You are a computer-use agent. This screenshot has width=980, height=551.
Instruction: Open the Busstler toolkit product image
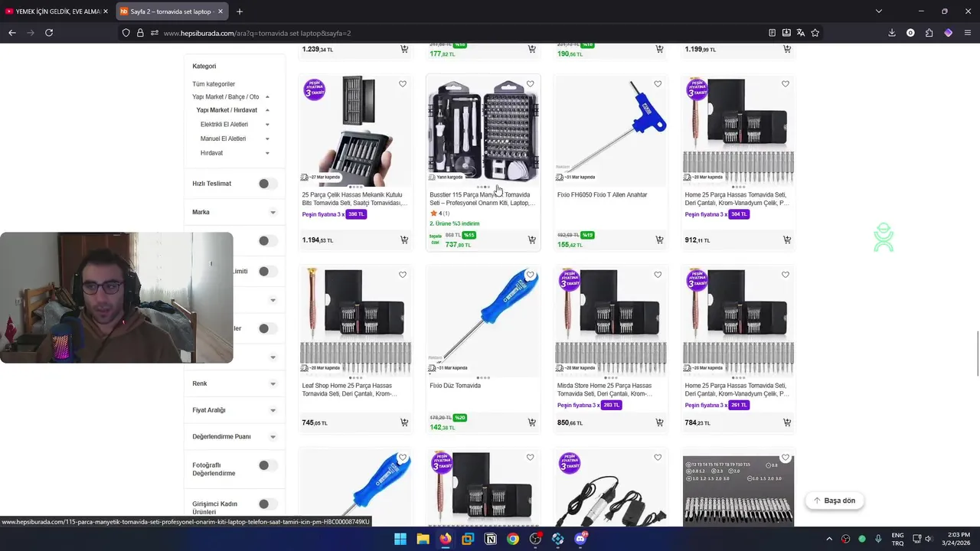483,130
